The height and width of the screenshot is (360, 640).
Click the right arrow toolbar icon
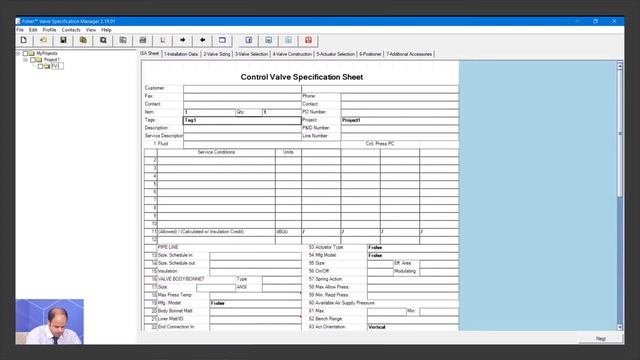pyautogui.click(x=182, y=40)
